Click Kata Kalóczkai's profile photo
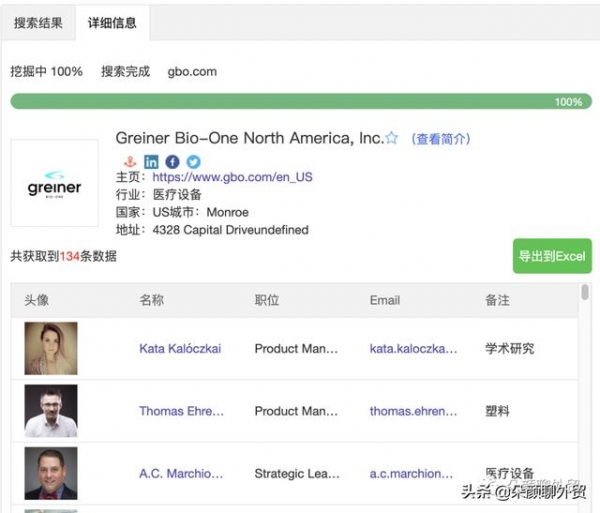 point(50,349)
